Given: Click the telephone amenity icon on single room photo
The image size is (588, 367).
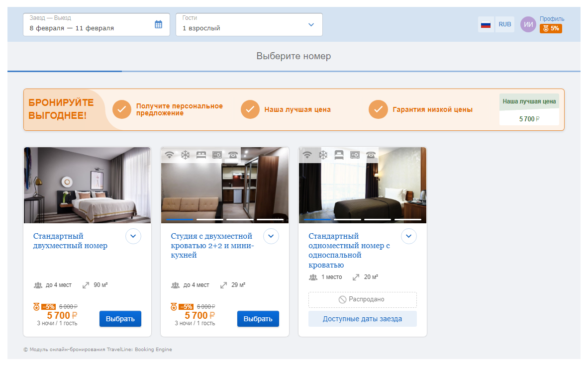Looking at the screenshot, I should pos(371,155).
